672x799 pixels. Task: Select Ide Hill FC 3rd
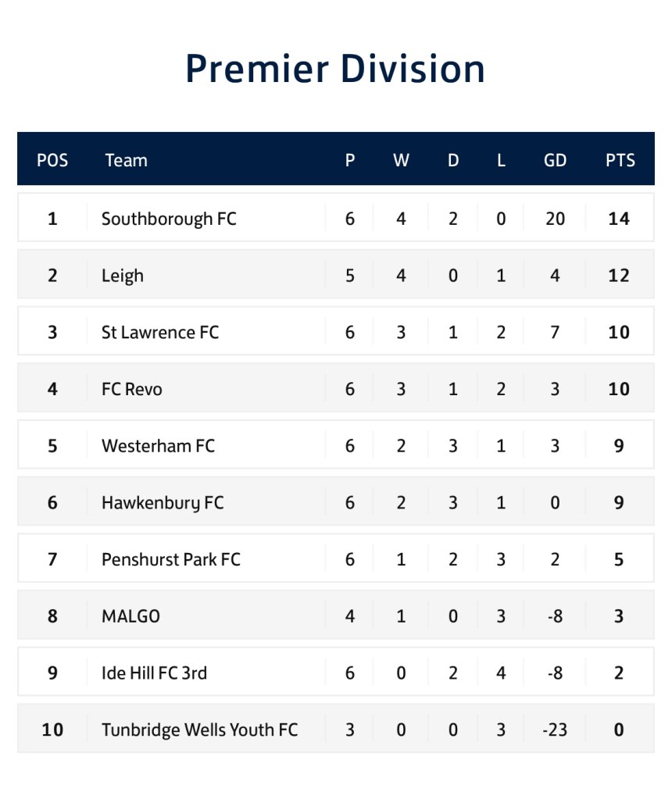pos(154,672)
